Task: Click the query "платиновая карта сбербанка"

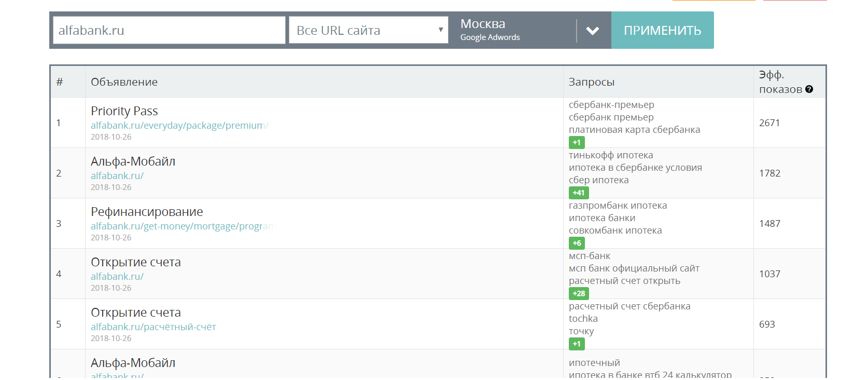Action: 634,130
